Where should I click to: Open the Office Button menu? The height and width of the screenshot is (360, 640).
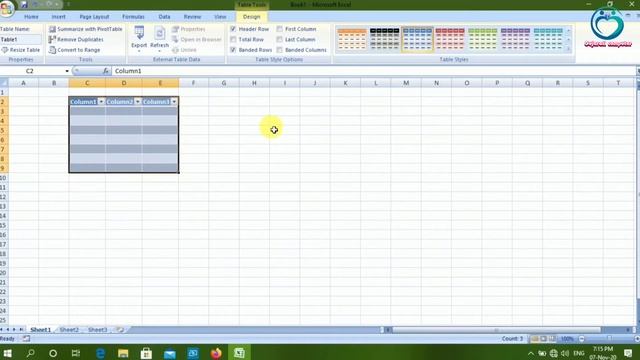coord(7,8)
